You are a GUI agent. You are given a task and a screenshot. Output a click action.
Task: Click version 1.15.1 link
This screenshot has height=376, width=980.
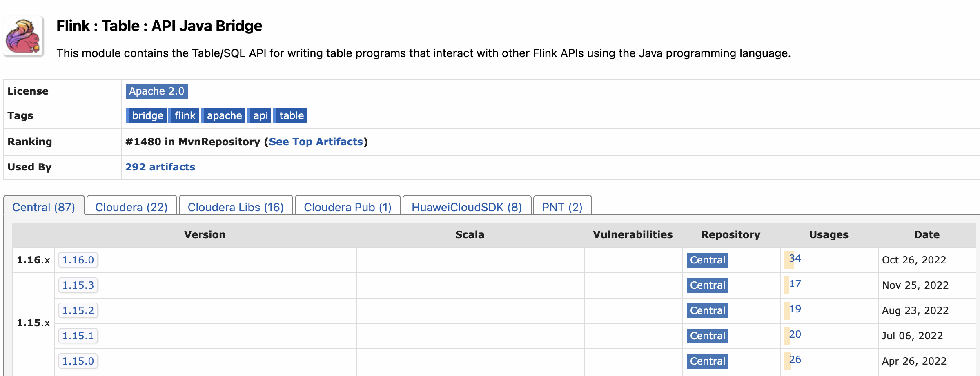(x=78, y=336)
